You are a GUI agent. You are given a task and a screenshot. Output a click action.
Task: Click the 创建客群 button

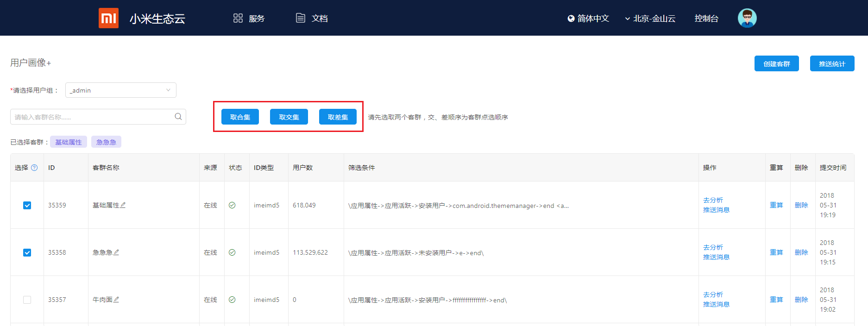[776, 64]
